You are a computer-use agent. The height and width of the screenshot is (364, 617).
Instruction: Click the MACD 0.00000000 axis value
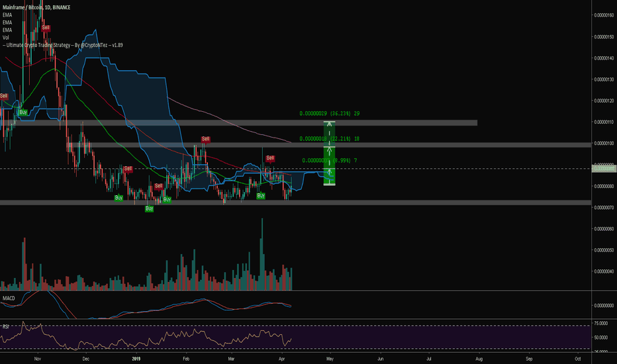604,305
